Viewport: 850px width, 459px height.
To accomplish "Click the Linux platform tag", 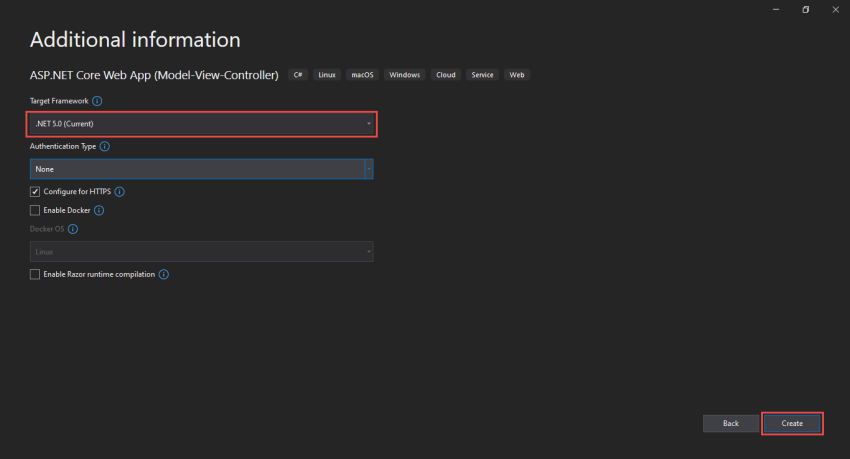I will pos(327,75).
